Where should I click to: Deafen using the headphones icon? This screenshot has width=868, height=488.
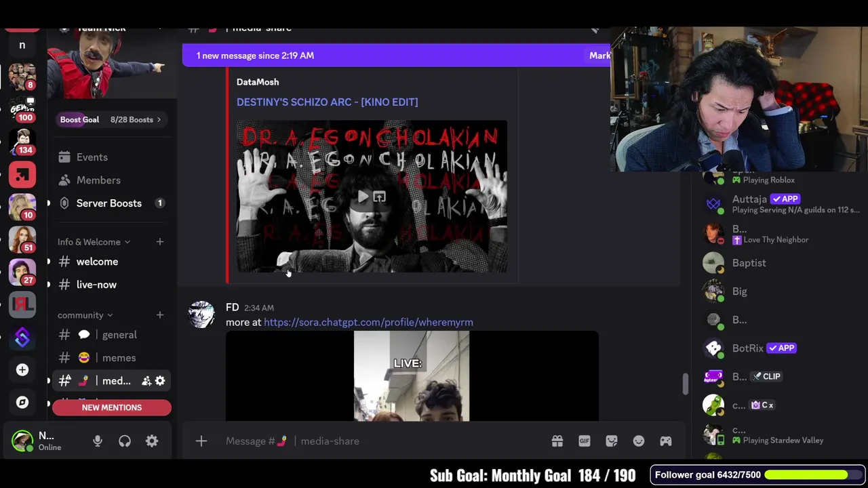point(125,441)
